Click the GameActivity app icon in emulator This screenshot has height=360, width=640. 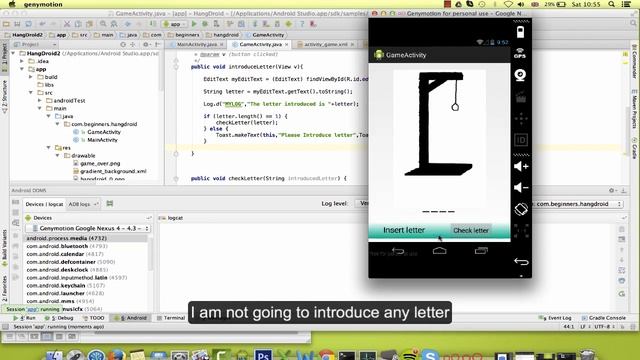pos(379,55)
